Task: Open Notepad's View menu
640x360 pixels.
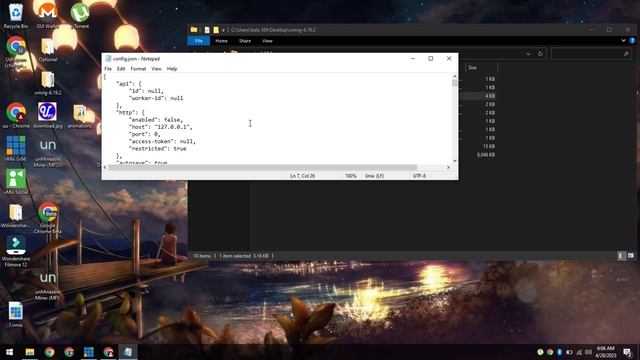Action: pos(156,69)
